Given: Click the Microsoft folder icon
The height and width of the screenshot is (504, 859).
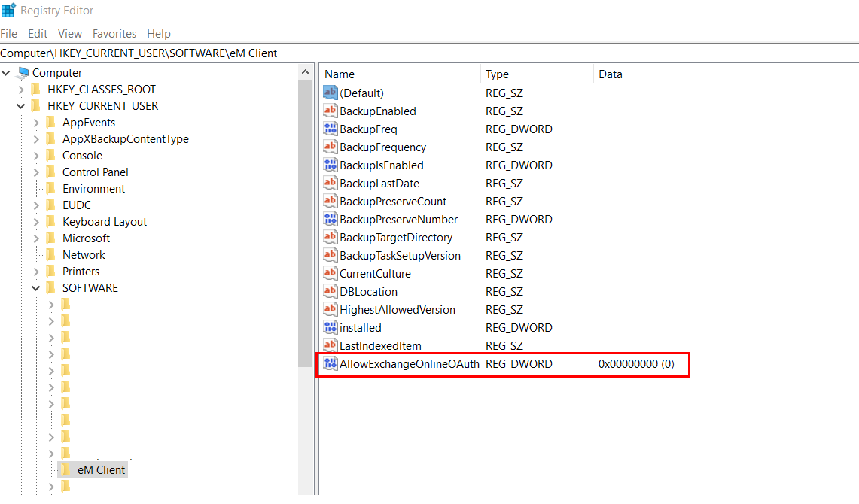Looking at the screenshot, I should [51, 238].
